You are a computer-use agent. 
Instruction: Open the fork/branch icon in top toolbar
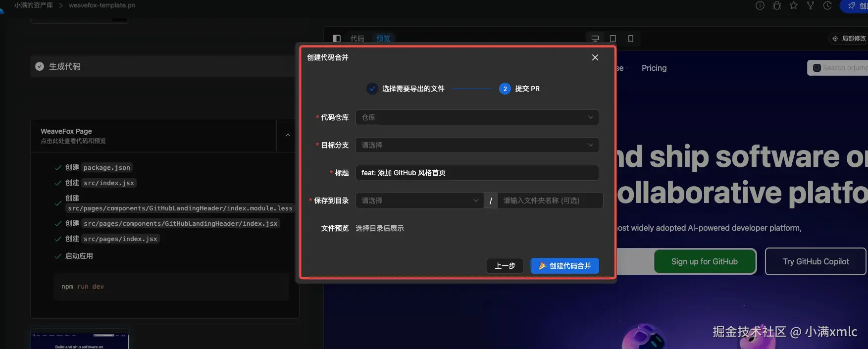[x=811, y=5]
